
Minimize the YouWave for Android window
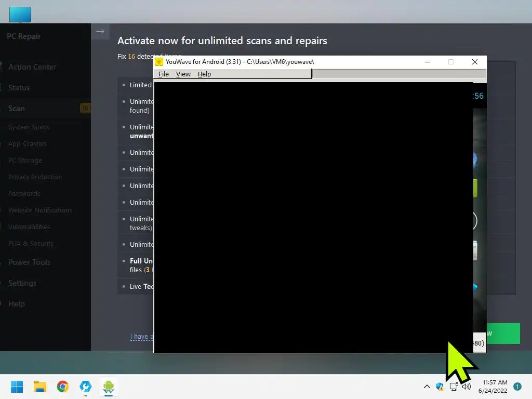point(428,62)
